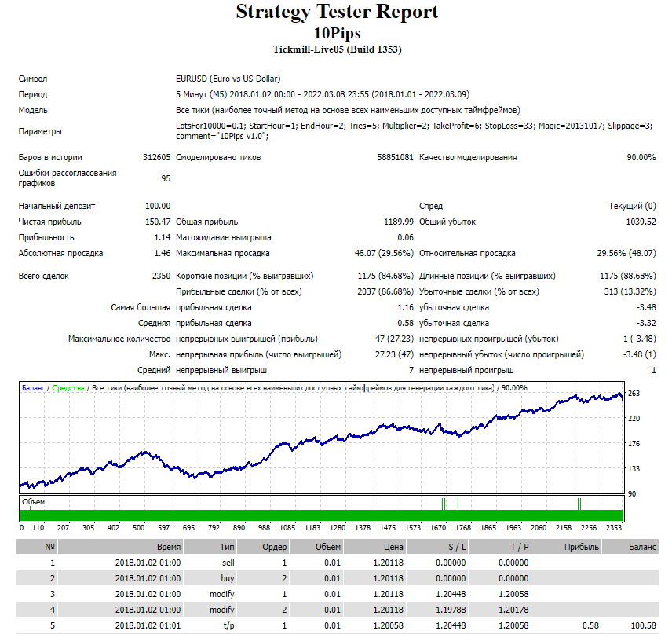Click the "Цена" column header
672x634 pixels.
click(393, 547)
